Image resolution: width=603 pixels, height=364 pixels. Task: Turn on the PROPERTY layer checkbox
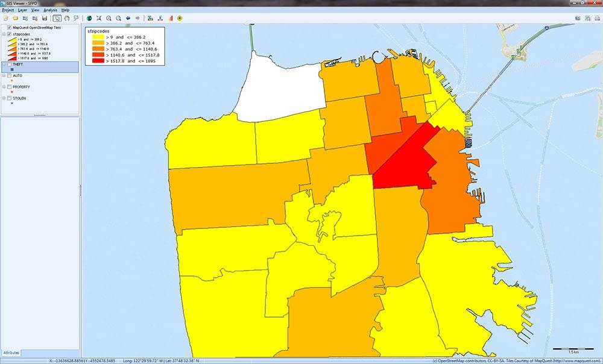tap(8, 87)
